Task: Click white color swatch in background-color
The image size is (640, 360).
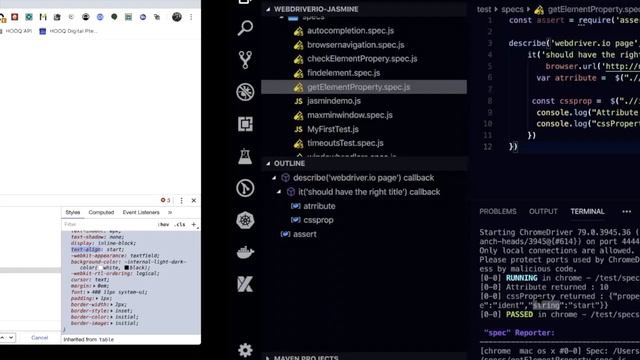Action: click(x=100, y=268)
